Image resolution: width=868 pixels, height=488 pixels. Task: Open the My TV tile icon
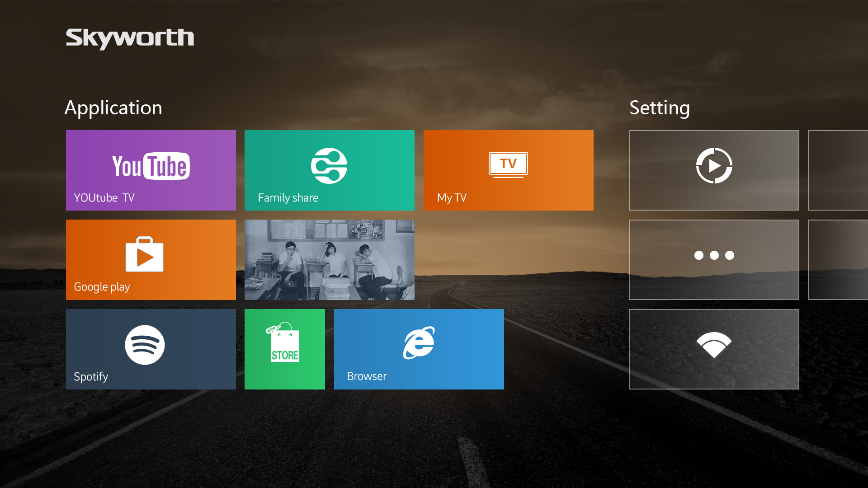pyautogui.click(x=508, y=164)
